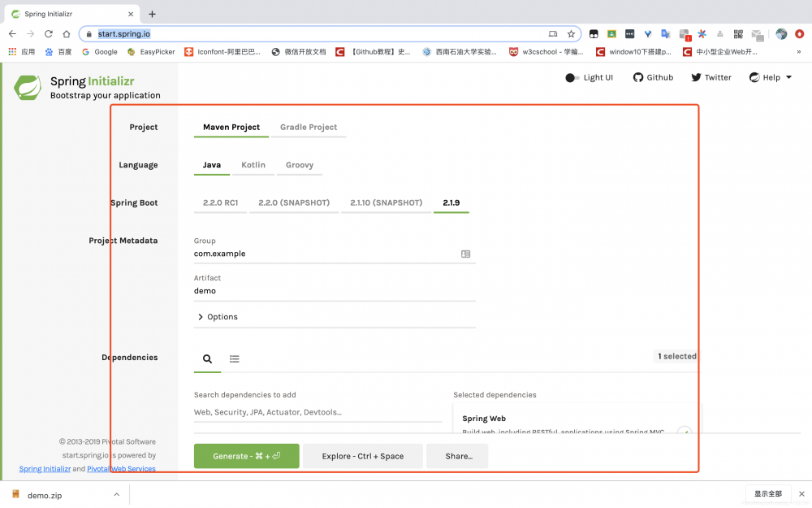Click the QR code extension icon
812x508 pixels.
(738, 34)
